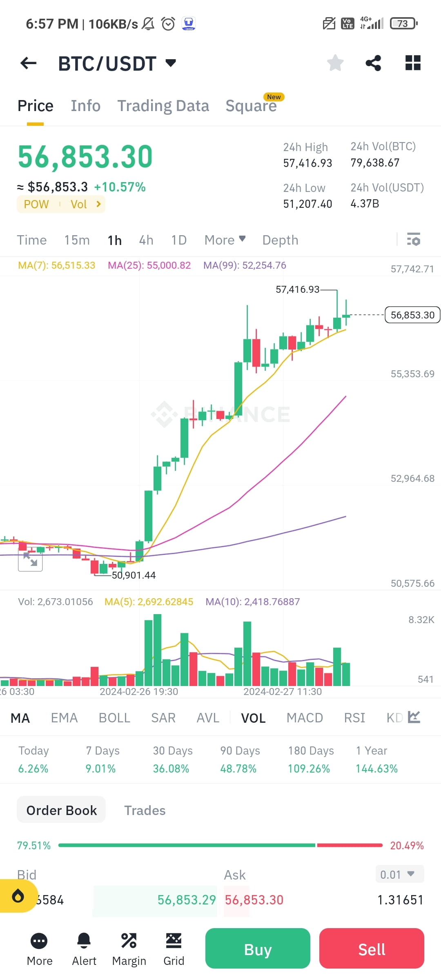Tap the bid-ask depth ratio bar
This screenshot has width=441, height=980.
[x=220, y=845]
